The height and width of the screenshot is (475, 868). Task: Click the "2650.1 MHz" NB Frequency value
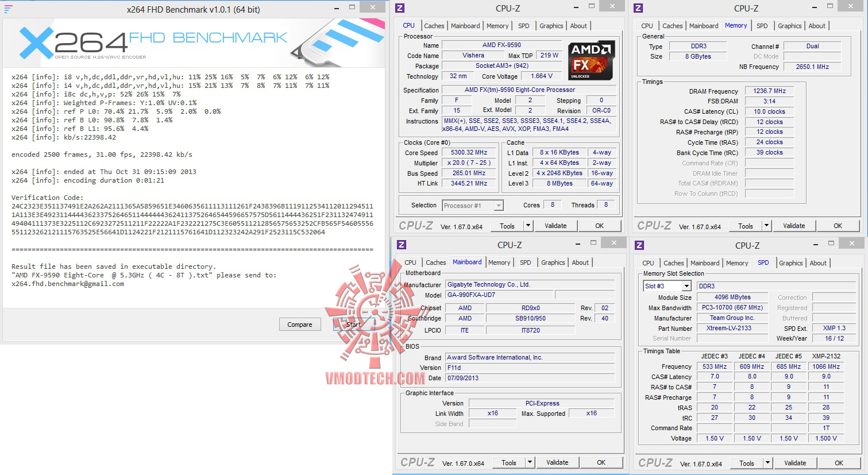812,67
